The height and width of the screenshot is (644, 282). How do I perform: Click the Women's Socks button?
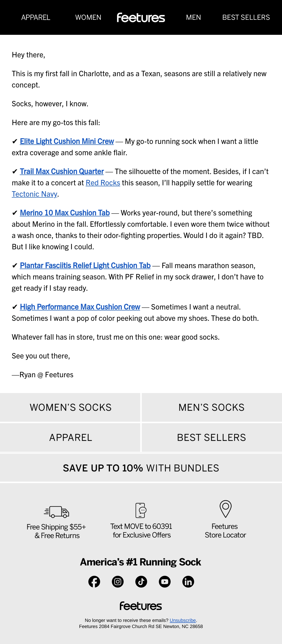[x=70, y=408]
